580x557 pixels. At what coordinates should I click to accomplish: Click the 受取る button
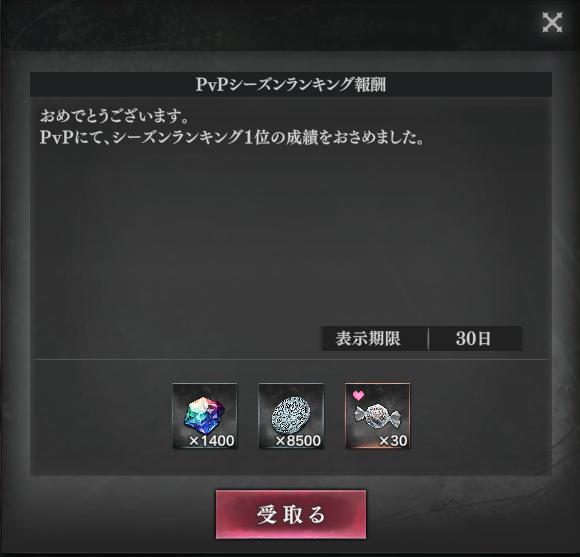(291, 514)
